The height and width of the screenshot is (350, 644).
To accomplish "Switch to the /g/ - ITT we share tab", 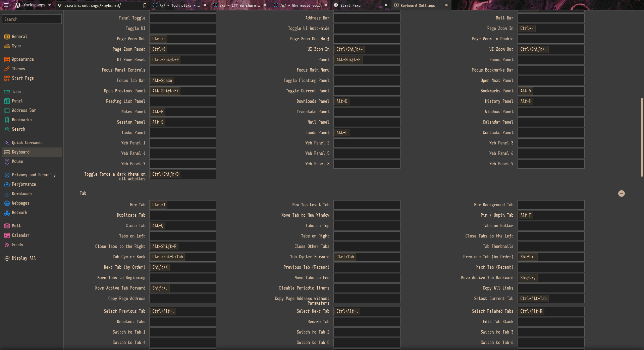I will click(x=240, y=5).
